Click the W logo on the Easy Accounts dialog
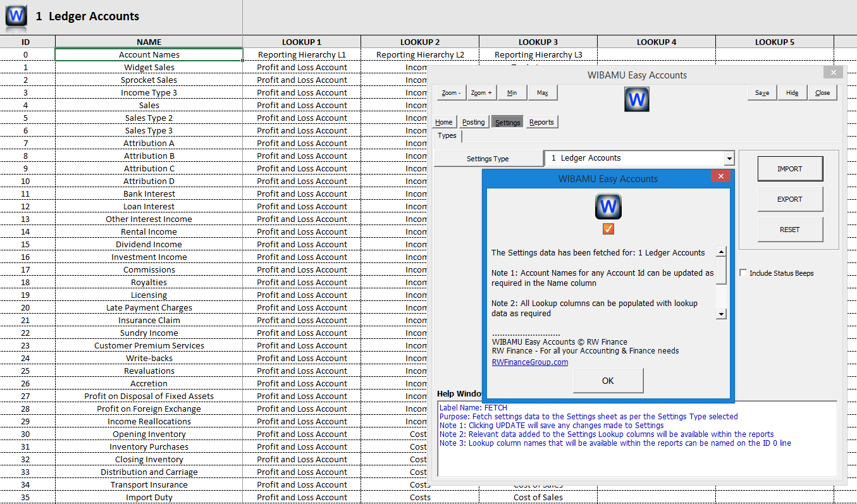The height and width of the screenshot is (504, 857). coord(636,99)
